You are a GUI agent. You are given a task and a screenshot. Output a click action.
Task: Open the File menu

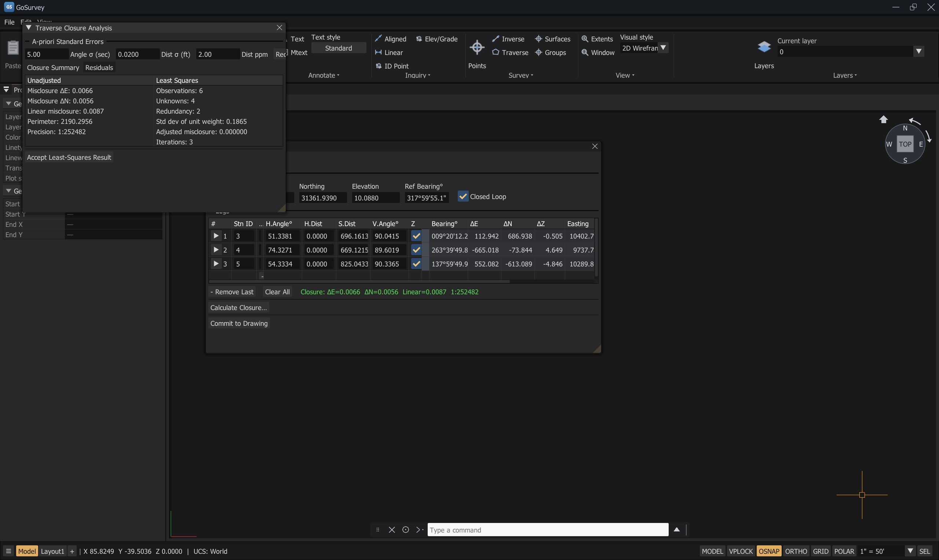[10, 22]
